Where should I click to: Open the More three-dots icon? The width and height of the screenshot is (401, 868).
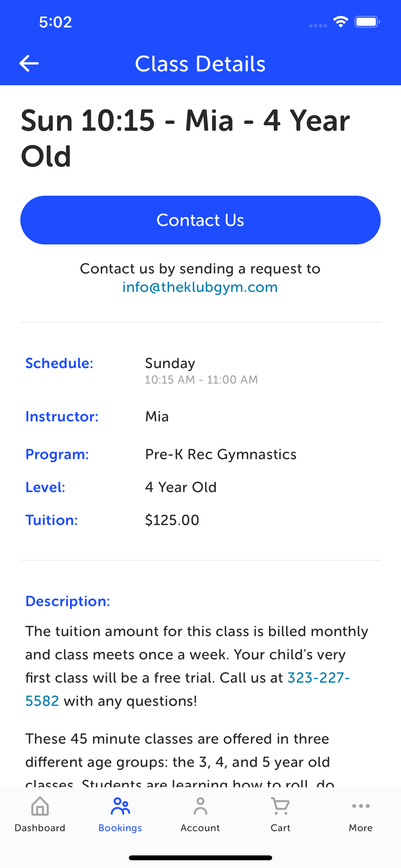[x=361, y=806]
